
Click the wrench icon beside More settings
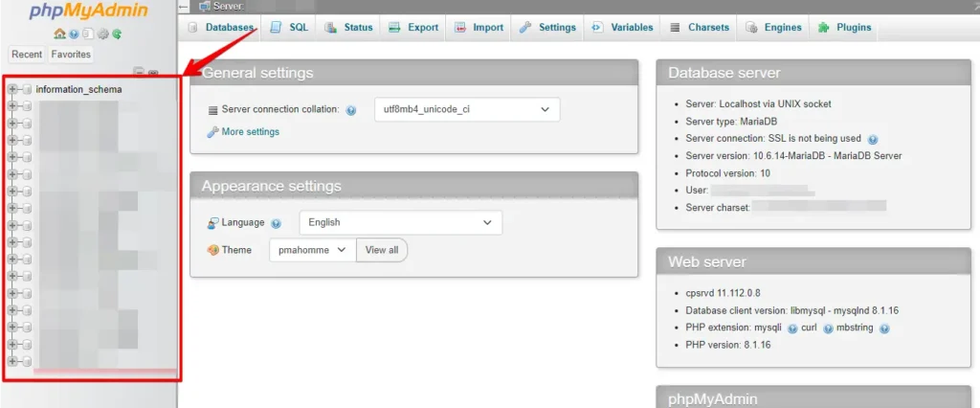[x=212, y=132]
